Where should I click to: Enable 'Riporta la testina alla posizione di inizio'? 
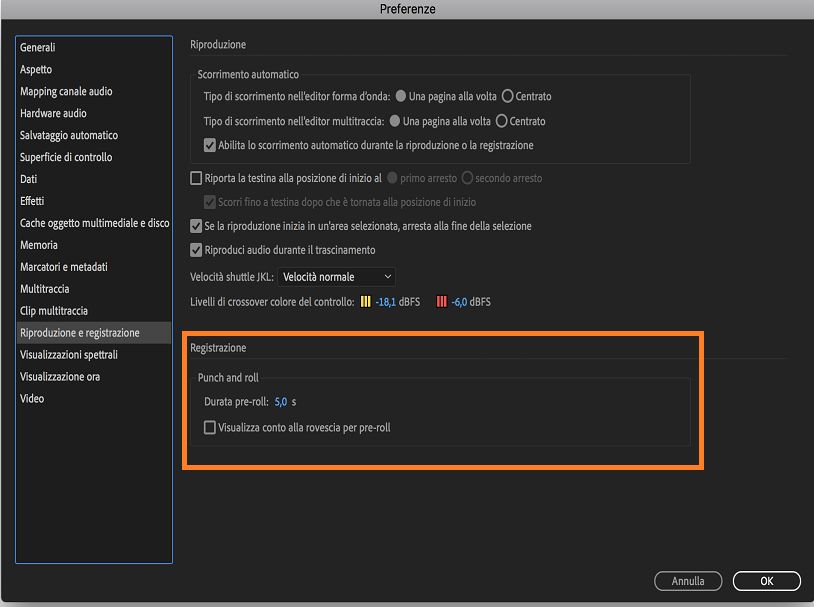[195, 178]
